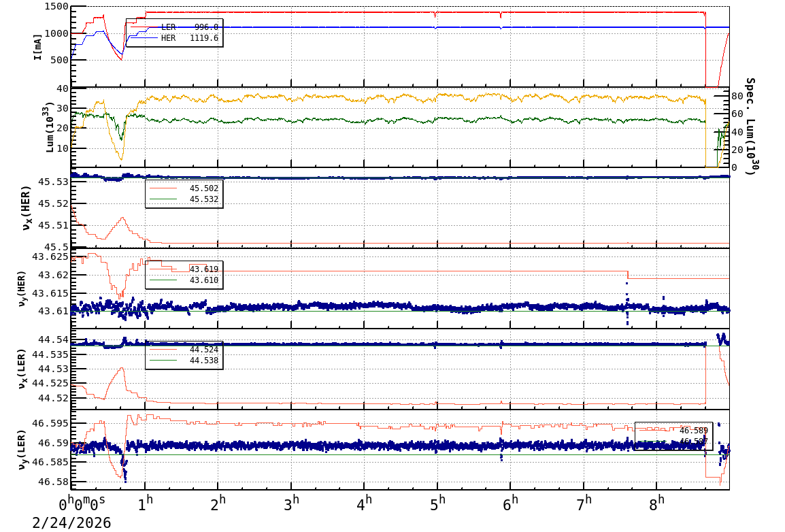Select the Spec. Lum(10^30) axis label
The width and height of the screenshot is (785, 532).
(x=750, y=126)
